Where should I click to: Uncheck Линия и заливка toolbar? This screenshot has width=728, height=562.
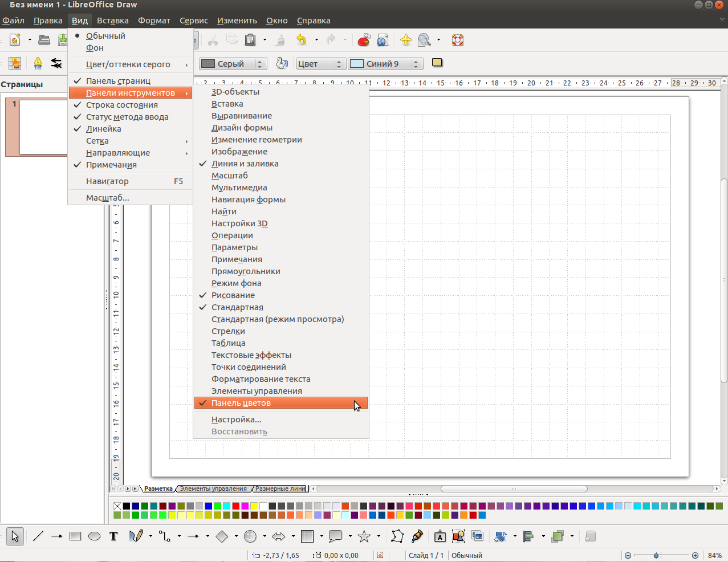pos(281,164)
